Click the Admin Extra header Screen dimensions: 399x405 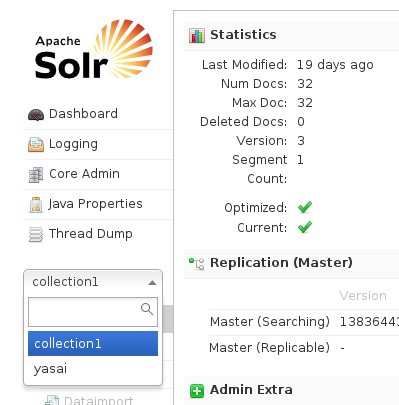291,390
